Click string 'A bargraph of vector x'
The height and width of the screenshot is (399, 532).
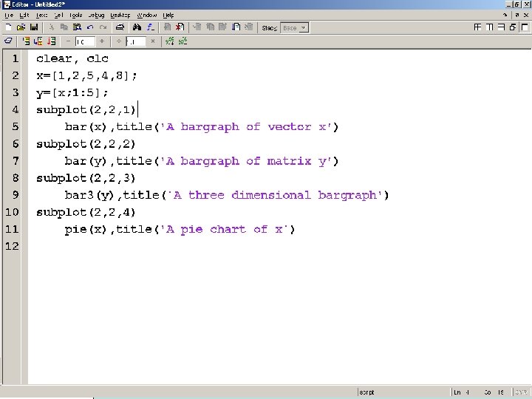coord(245,127)
